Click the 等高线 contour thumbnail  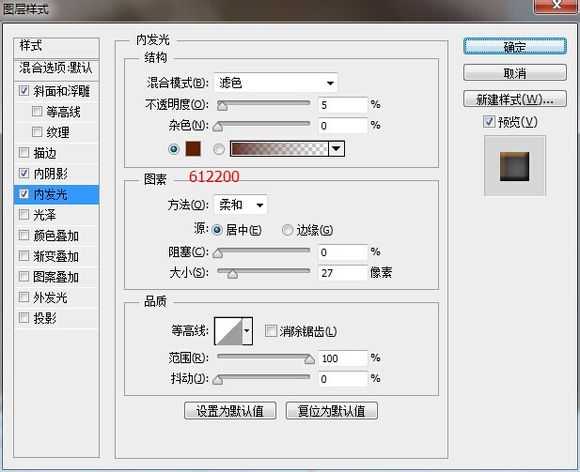[229, 331]
